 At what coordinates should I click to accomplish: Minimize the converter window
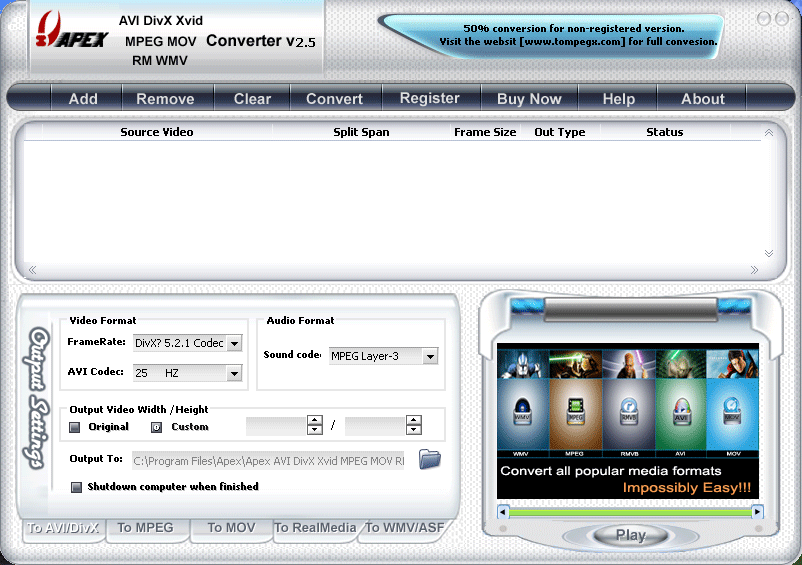pyautogui.click(x=764, y=19)
